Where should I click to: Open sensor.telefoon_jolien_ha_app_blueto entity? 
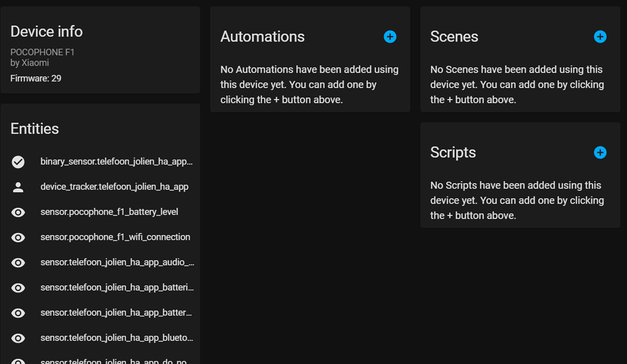117,338
